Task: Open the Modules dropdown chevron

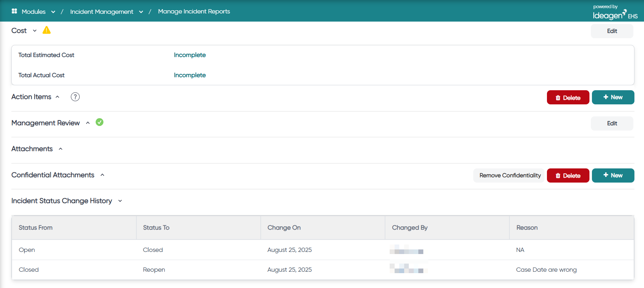Action: 53,12
